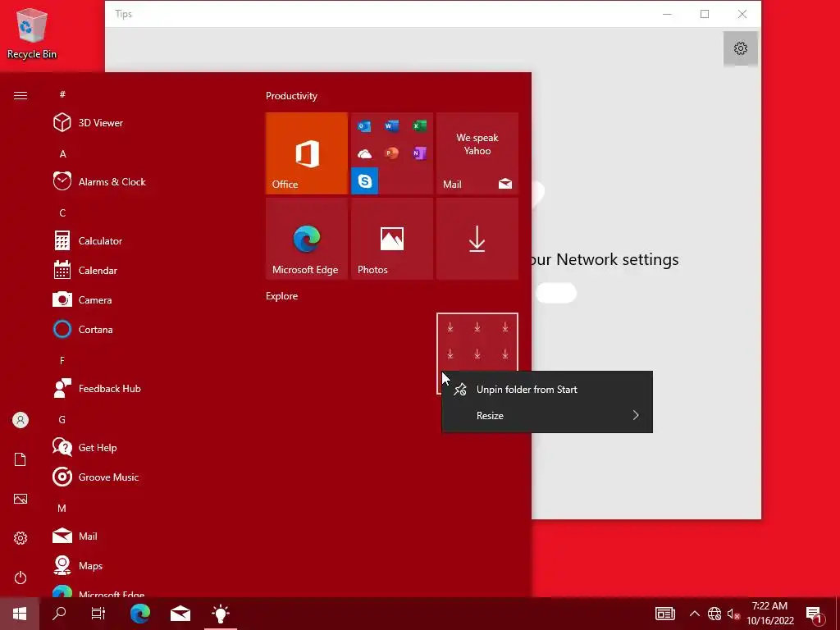Image resolution: width=840 pixels, height=630 pixels.
Task: Open Recycle Bin on desktop
Action: (32, 33)
